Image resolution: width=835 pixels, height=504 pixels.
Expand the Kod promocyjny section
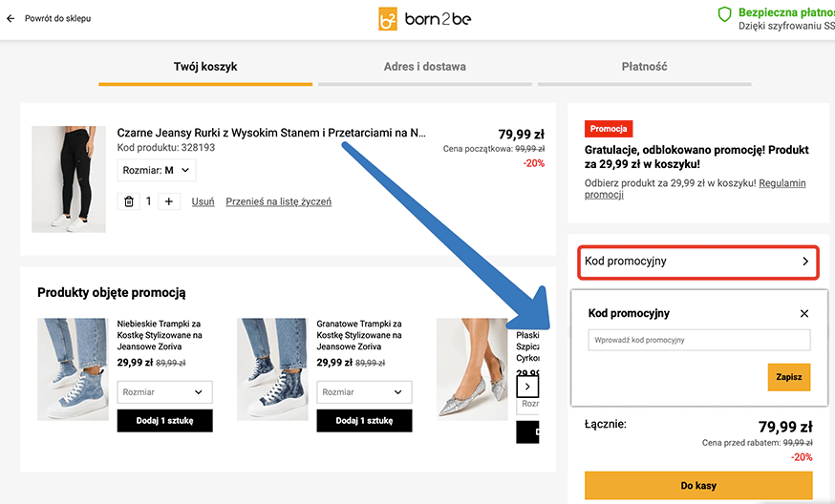click(698, 261)
